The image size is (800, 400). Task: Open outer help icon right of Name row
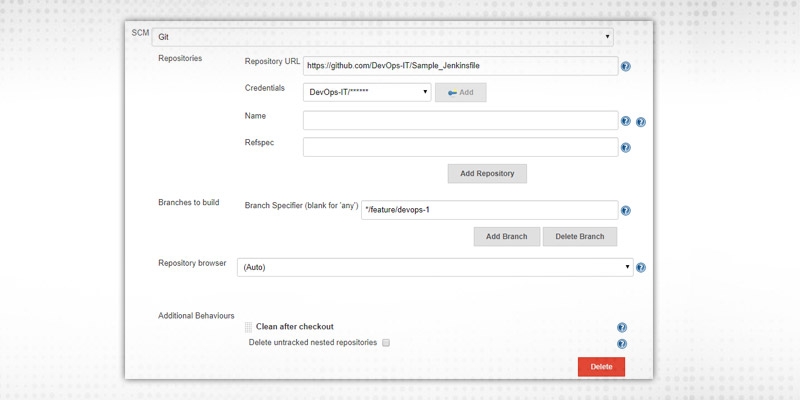click(641, 122)
